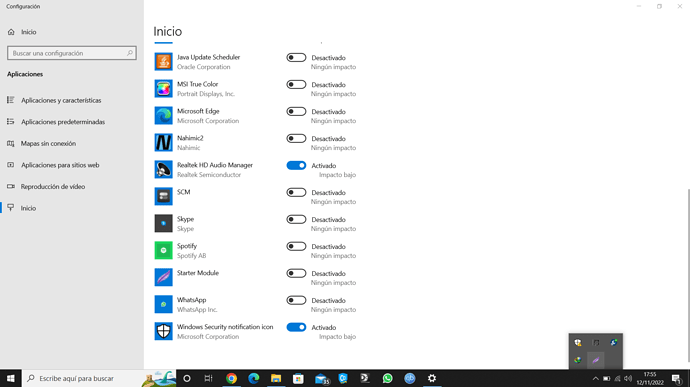The height and width of the screenshot is (387, 690).
Task: Click the Windows Security shield icon in list
Action: 163,331
